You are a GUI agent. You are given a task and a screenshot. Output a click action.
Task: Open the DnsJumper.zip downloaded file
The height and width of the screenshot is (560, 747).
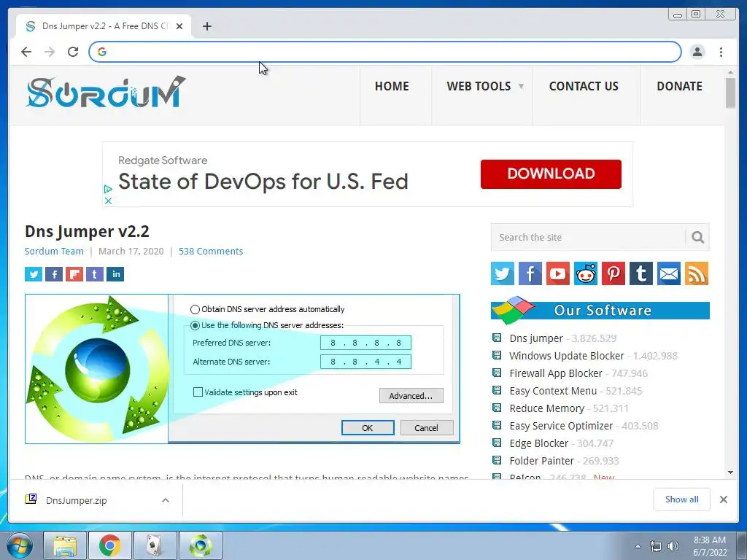coord(76,500)
